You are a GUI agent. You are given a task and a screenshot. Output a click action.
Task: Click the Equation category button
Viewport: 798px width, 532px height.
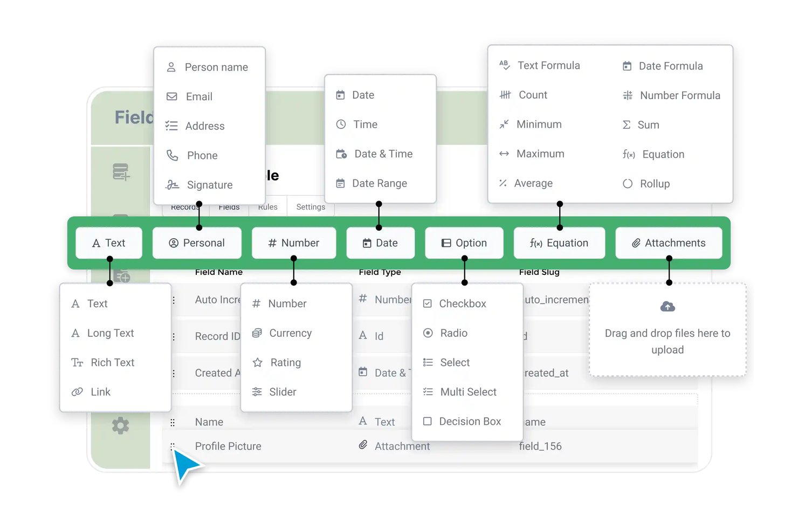(559, 243)
